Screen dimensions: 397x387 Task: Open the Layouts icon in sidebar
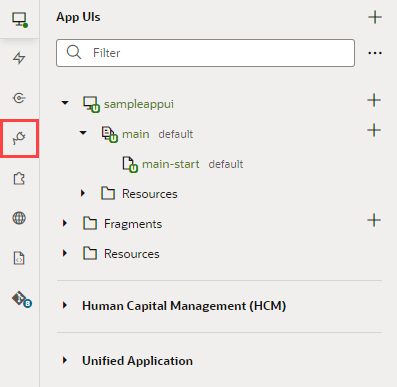(x=19, y=98)
